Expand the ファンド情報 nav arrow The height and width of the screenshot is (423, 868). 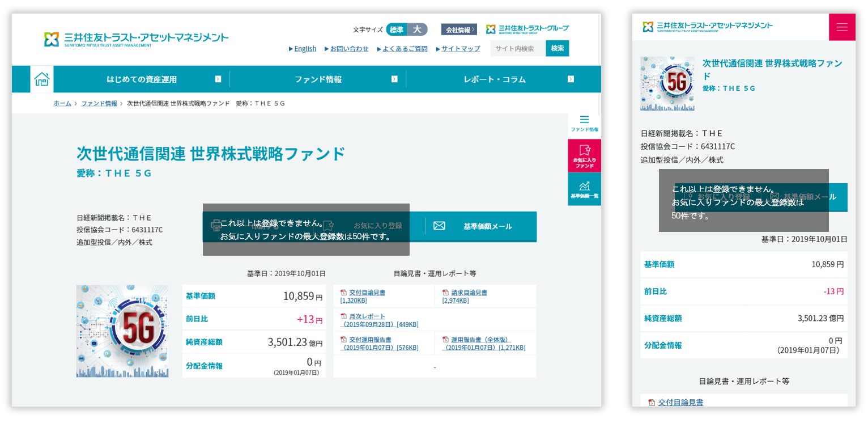pyautogui.click(x=394, y=79)
